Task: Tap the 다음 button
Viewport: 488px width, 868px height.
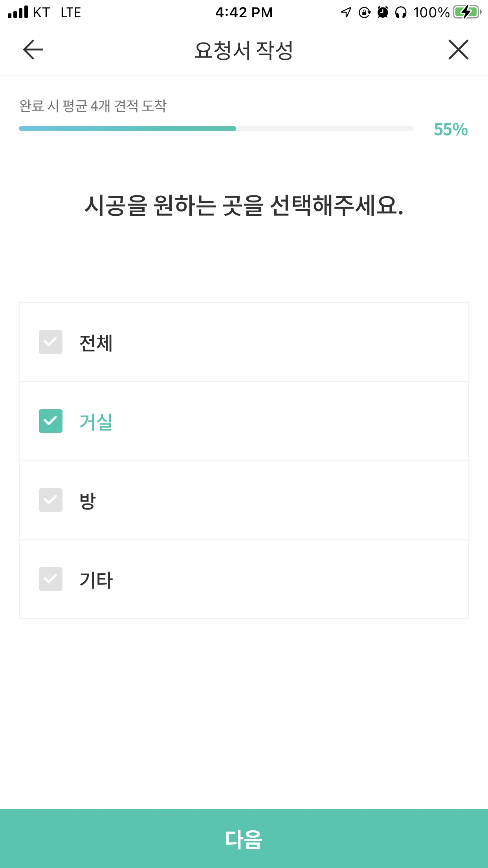Action: [244, 839]
